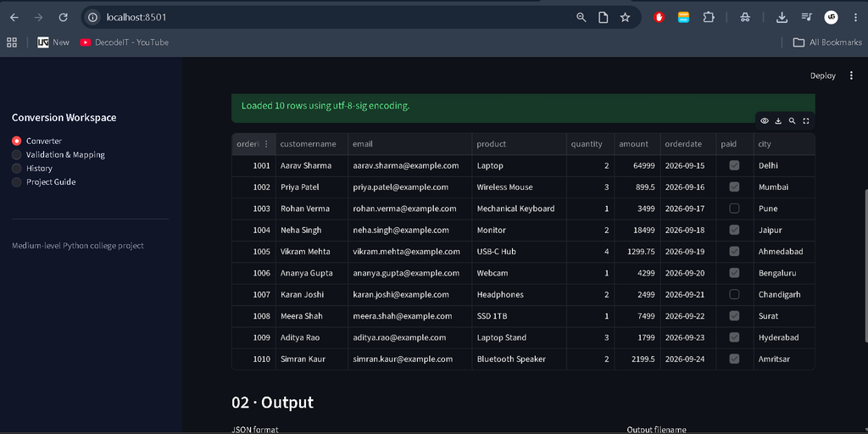Open browser downloads
Viewport: 868px width, 434px height.
tap(782, 17)
